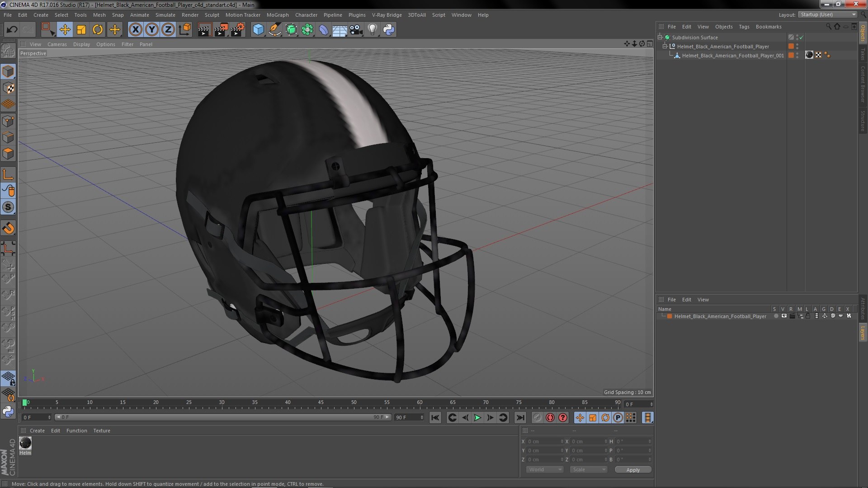Open viewport Display menu

coord(81,44)
